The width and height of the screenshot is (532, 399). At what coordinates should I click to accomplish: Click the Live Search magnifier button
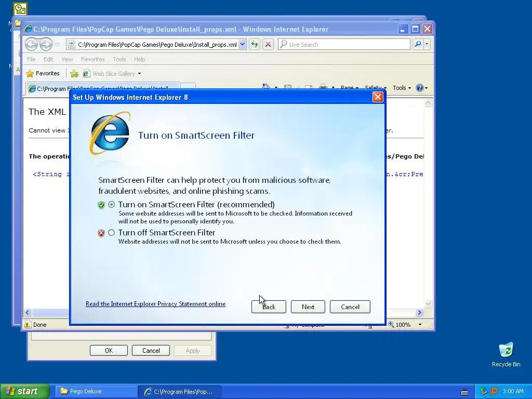coord(418,44)
